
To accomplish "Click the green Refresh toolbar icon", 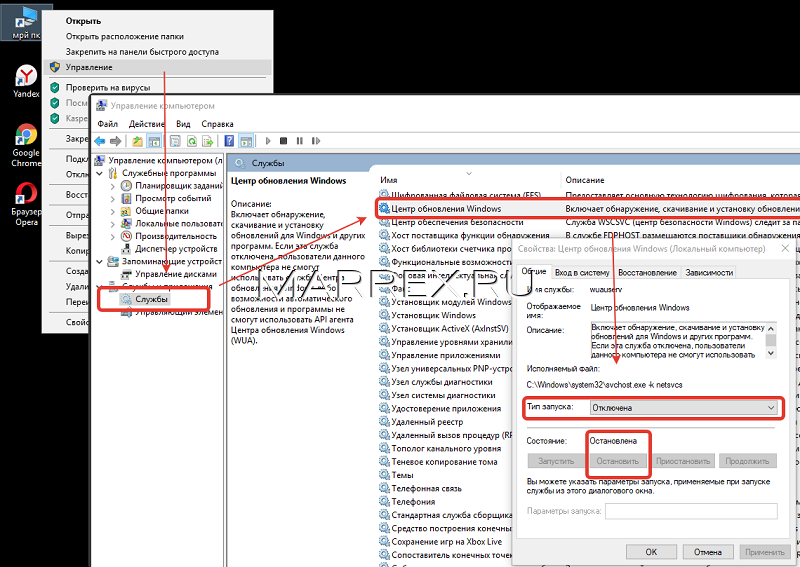I will pos(192,141).
